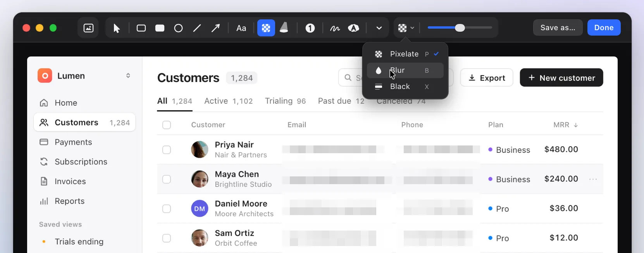Check the Priya Nair row checkbox
This screenshot has height=253, width=644.
click(167, 150)
